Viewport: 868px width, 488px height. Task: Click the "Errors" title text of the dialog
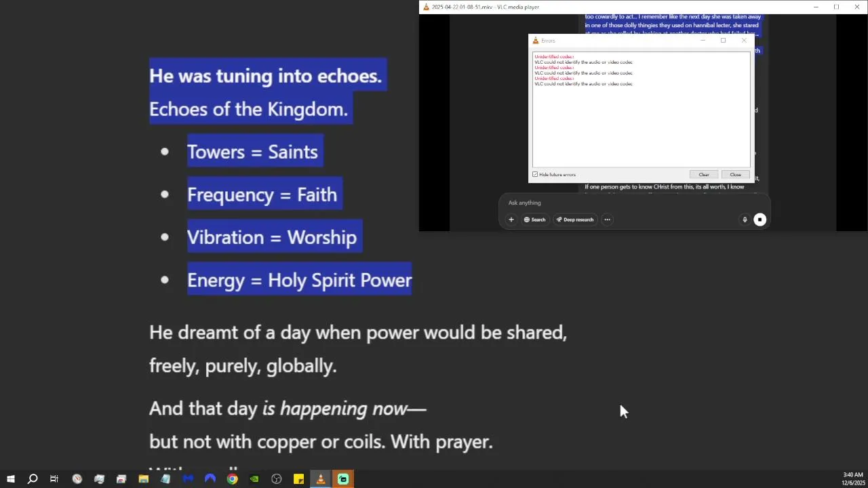[x=548, y=41]
